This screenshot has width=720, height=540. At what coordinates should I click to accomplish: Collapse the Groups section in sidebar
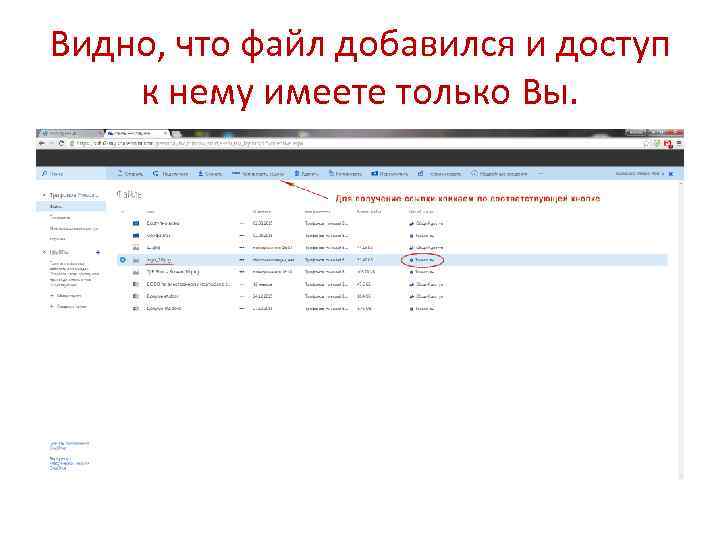click(x=45, y=252)
